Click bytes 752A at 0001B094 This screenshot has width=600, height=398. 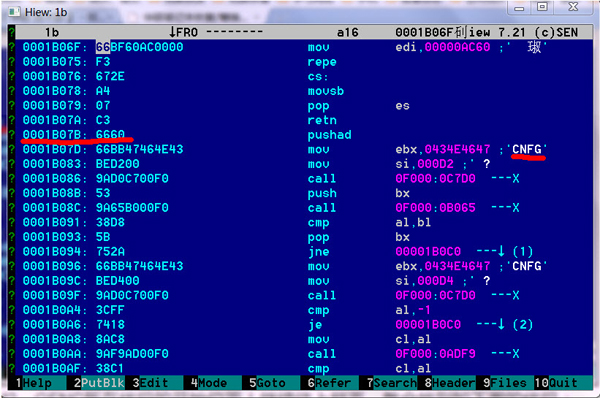tap(110, 251)
